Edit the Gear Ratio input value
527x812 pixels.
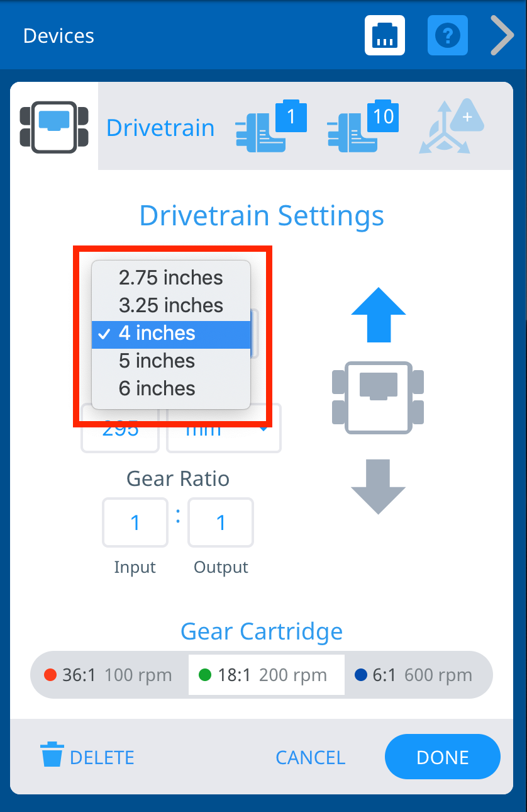(x=135, y=522)
